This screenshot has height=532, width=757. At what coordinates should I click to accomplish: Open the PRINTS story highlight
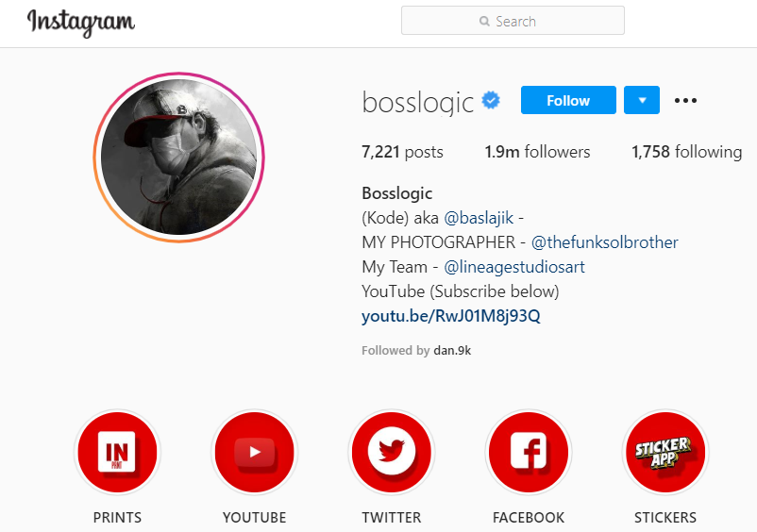point(117,452)
